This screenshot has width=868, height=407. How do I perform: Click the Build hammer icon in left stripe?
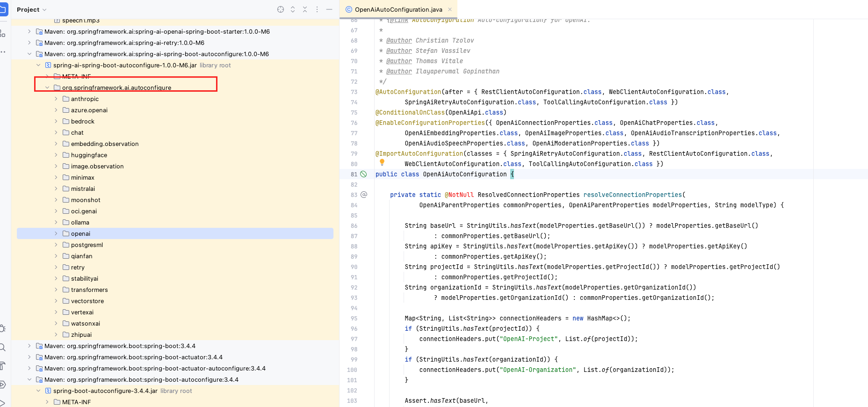pos(2,366)
